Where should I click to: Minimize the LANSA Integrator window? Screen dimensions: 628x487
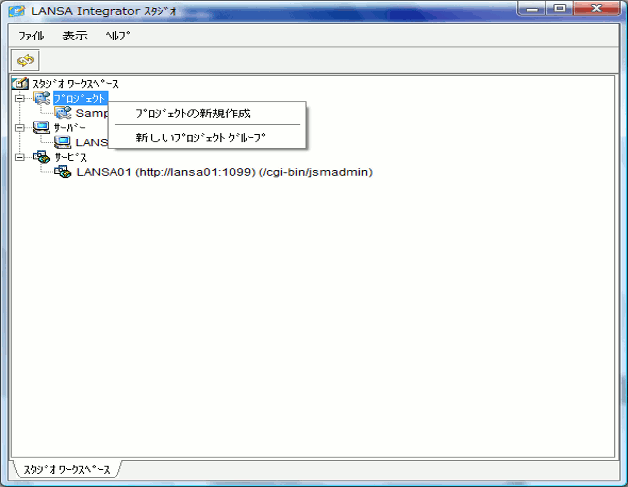[x=532, y=8]
